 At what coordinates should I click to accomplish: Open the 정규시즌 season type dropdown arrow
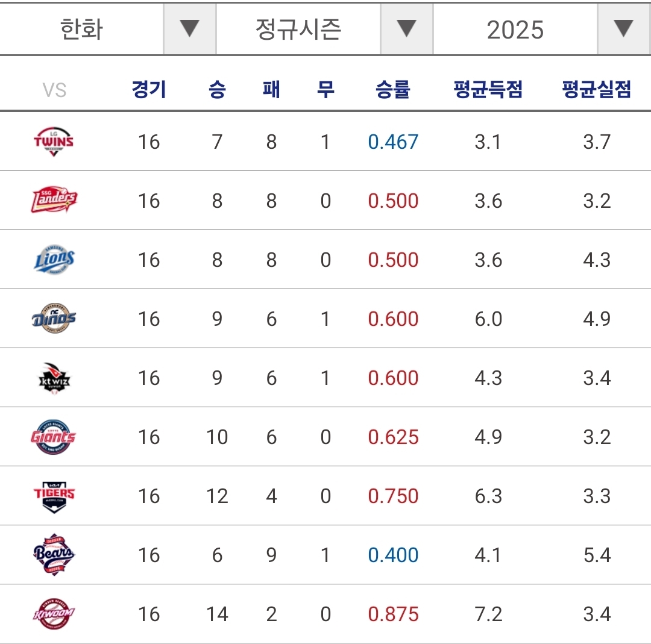[x=406, y=29]
